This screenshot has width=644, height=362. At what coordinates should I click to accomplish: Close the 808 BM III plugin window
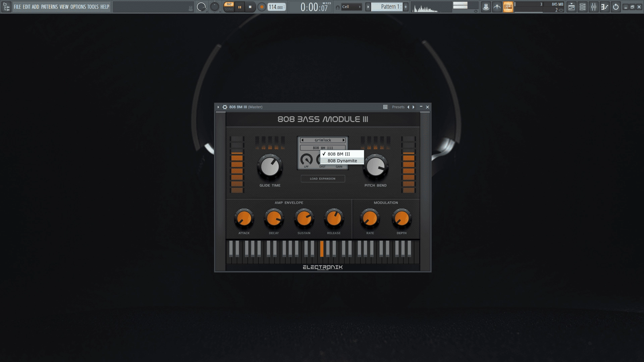point(427,107)
